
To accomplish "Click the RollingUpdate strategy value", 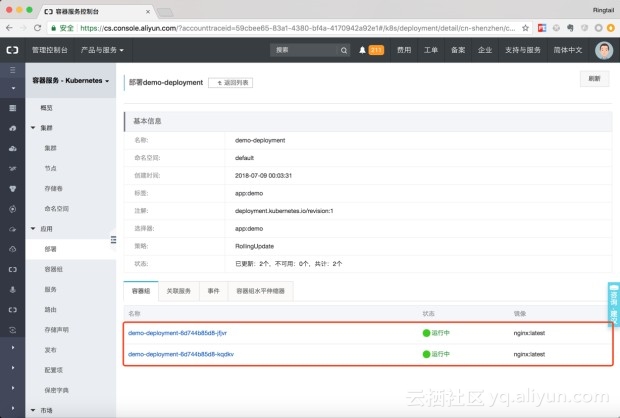I will click(254, 246).
